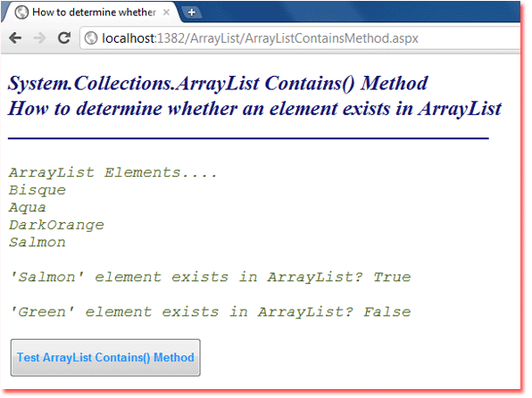Click the "'Salmon' element exists in ArrayList? True" line
Screen dimensions: 532x398
click(211, 278)
